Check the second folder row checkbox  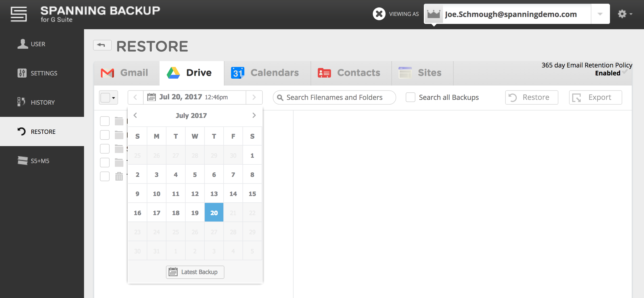[105, 135]
